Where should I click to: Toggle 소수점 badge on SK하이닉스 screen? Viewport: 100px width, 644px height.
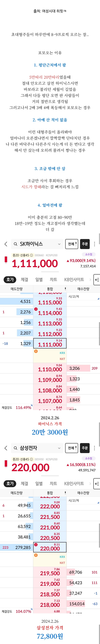click(88, 254)
